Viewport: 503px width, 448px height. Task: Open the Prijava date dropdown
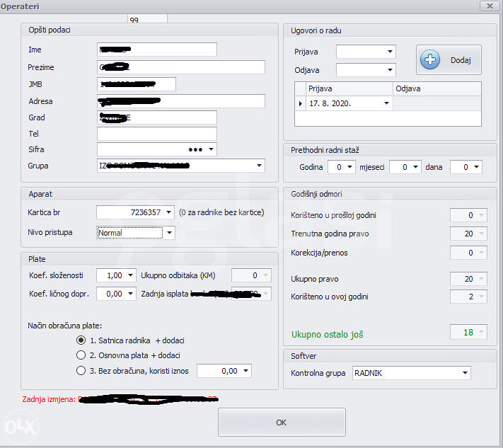389,52
